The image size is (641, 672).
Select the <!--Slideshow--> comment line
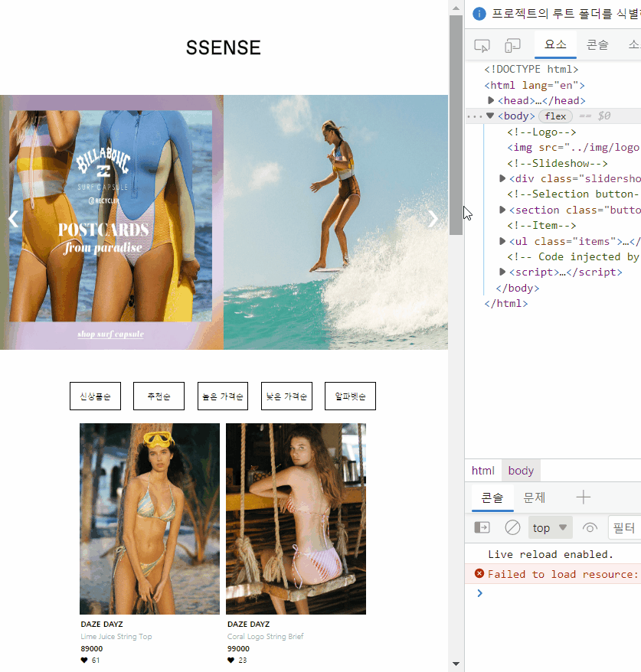[558, 163]
